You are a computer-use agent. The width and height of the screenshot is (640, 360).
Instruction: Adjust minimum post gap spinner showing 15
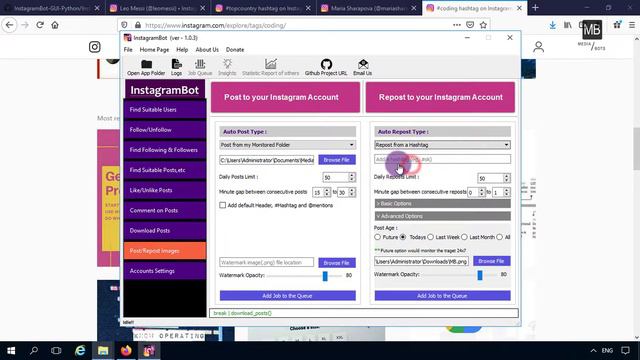321,192
